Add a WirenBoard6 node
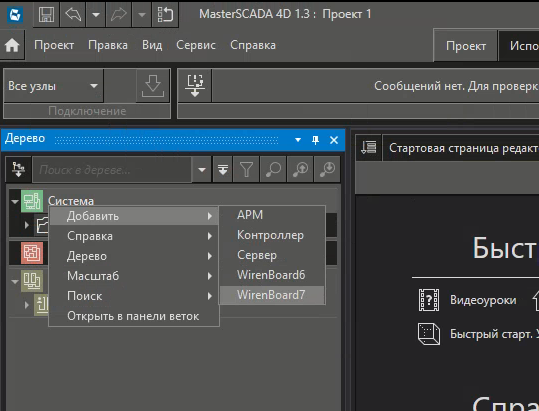 (x=272, y=275)
